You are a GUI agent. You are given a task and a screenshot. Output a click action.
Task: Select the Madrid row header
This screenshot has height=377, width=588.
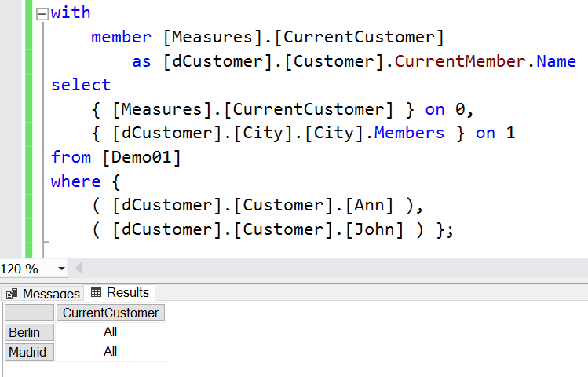29,352
